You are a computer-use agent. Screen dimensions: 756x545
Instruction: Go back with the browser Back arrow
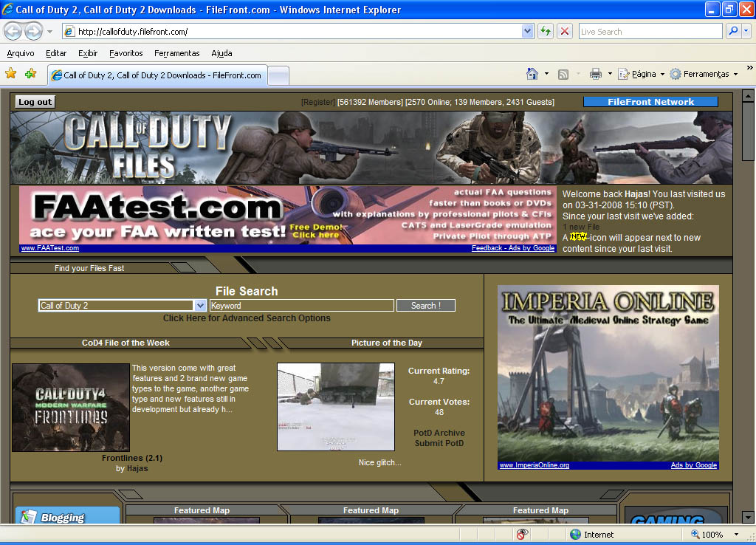point(13,32)
